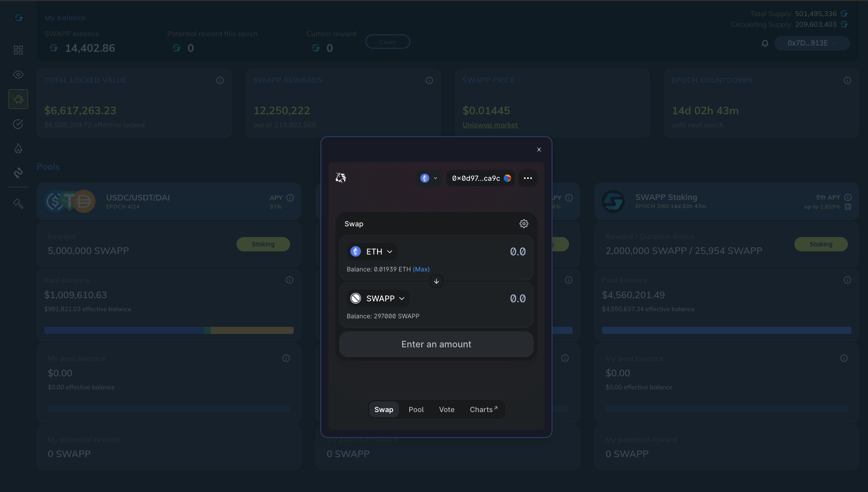Click the $4,560,201.49 pool balance
This screenshot has height=492, width=868.
633,295
